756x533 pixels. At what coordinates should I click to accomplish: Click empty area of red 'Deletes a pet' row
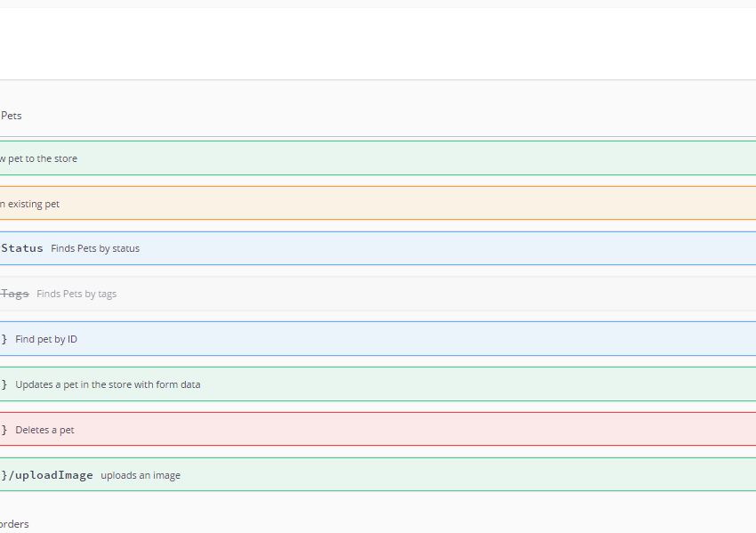click(445, 430)
